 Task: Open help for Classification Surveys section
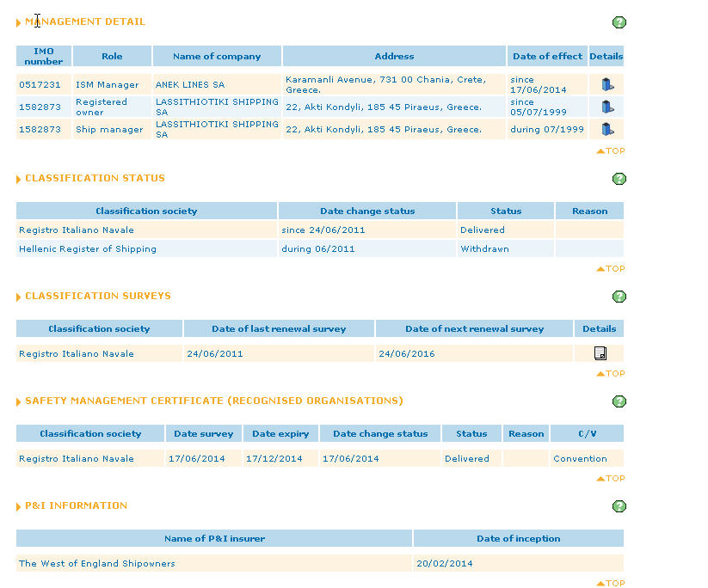pos(619,297)
